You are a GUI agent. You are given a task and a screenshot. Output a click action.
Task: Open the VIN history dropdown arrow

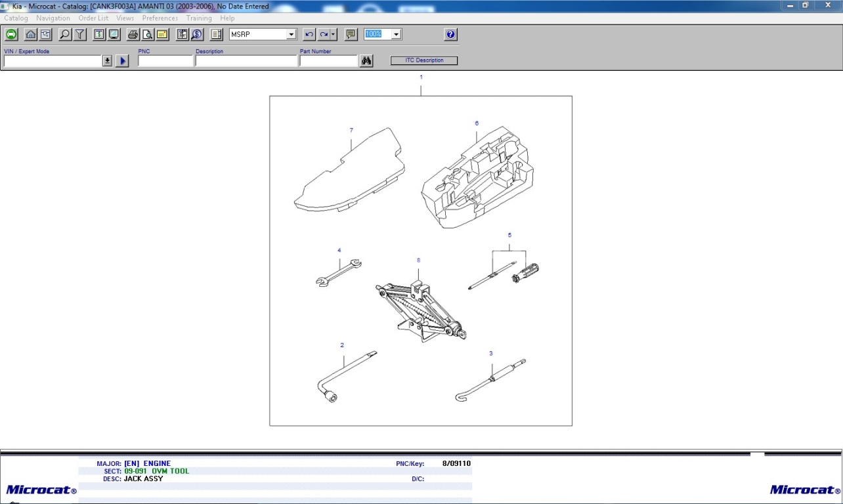[x=108, y=60]
